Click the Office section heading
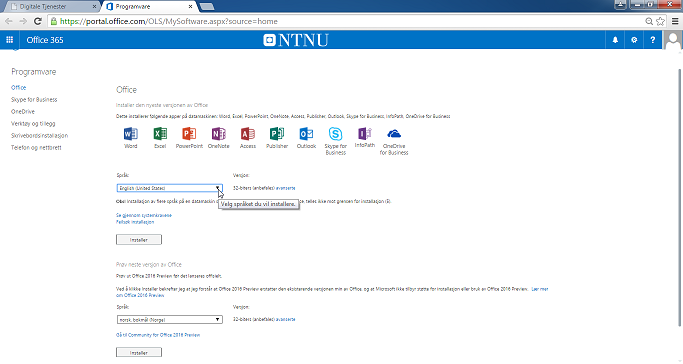This screenshot has width=683, height=364. [x=126, y=90]
